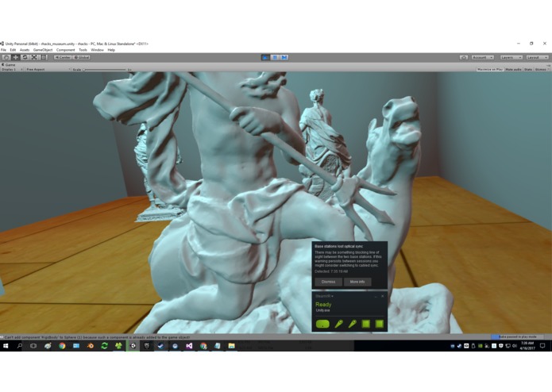
Task: Open the Account dropdown
Action: tap(482, 57)
